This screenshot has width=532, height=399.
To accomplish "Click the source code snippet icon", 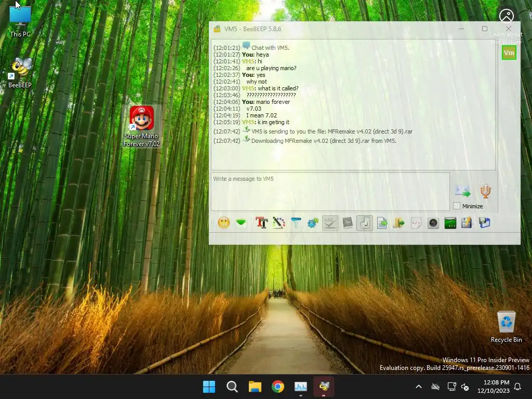I will pos(416,223).
